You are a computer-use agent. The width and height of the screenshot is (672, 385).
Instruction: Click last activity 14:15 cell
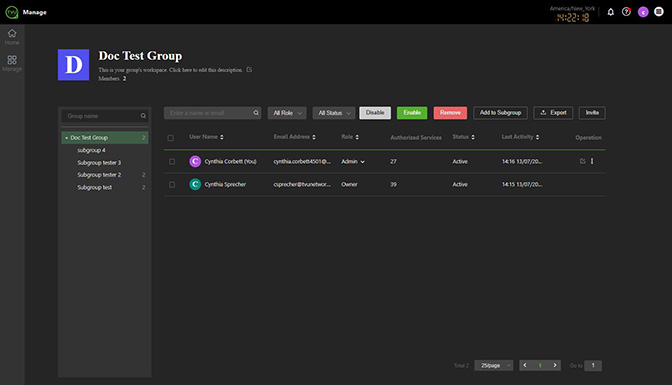pyautogui.click(x=522, y=184)
